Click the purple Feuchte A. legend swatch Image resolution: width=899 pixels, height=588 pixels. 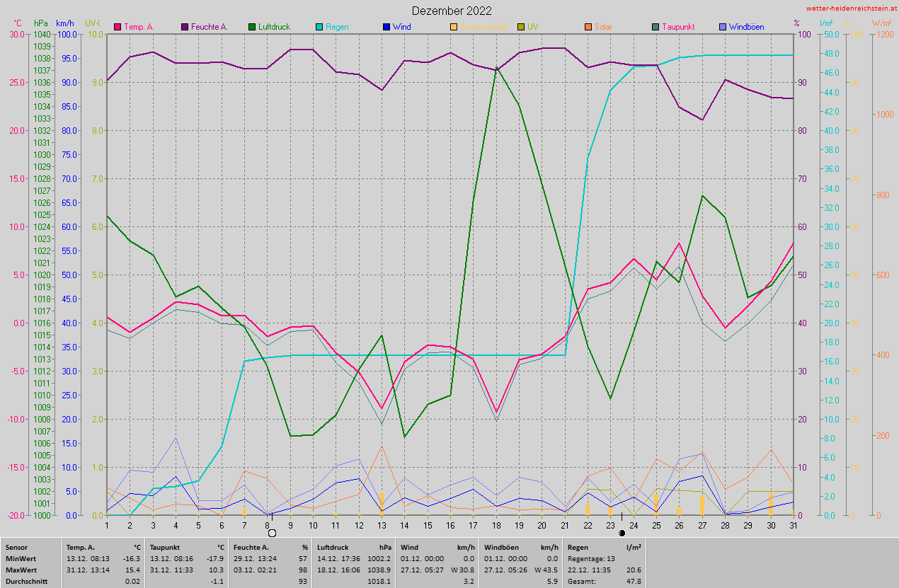185,27
